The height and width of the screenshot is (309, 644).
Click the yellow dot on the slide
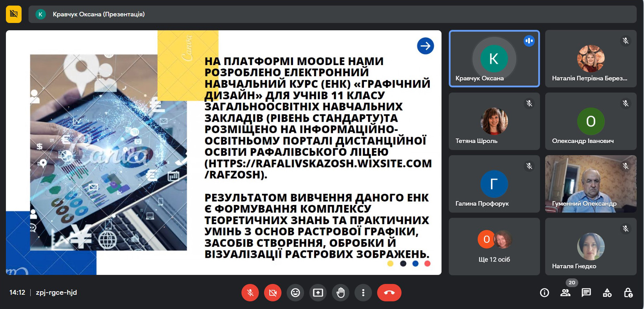click(390, 263)
